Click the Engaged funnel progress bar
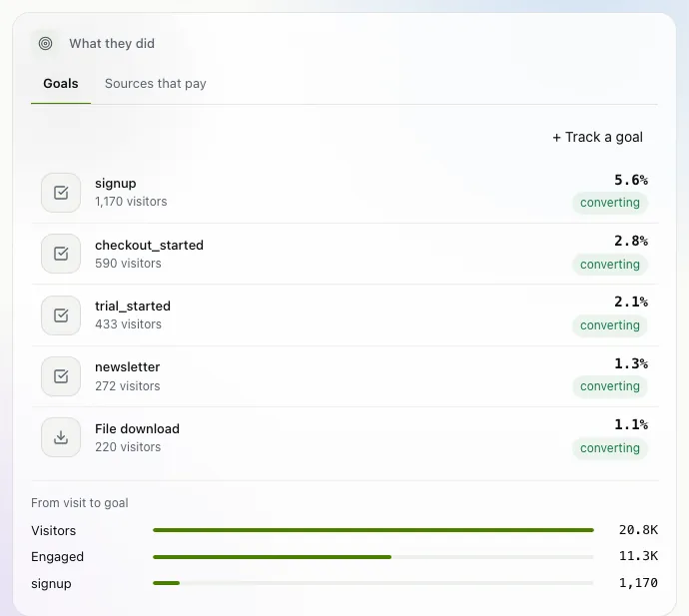Screen dimensions: 689x616 click(x=373, y=557)
